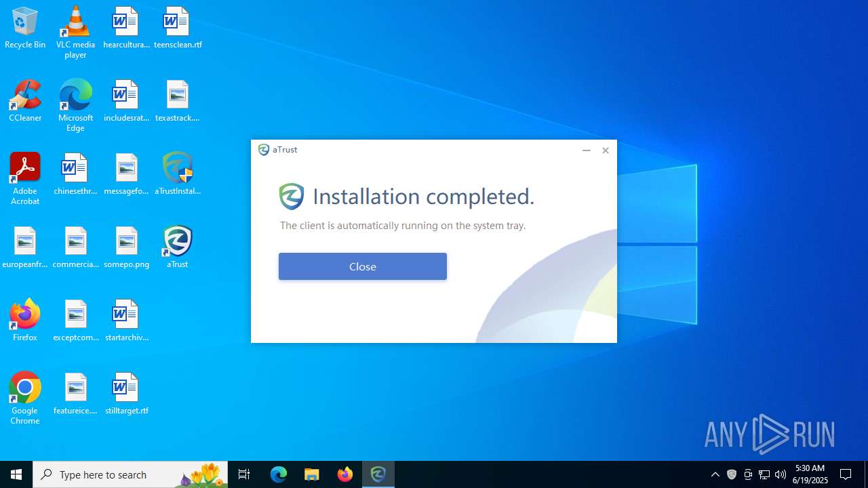868x488 pixels.
Task: Click the aTrust taskbar button
Action: tap(378, 474)
